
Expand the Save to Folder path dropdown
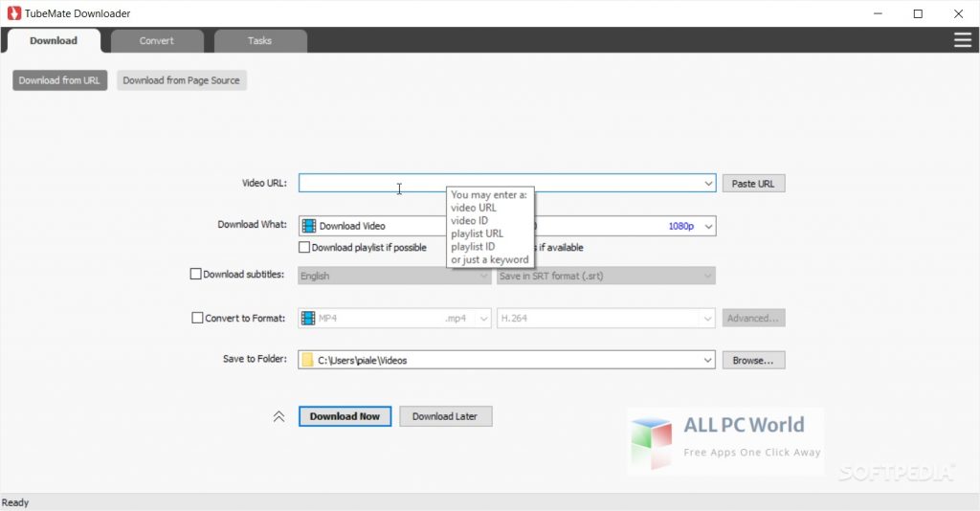pos(707,360)
